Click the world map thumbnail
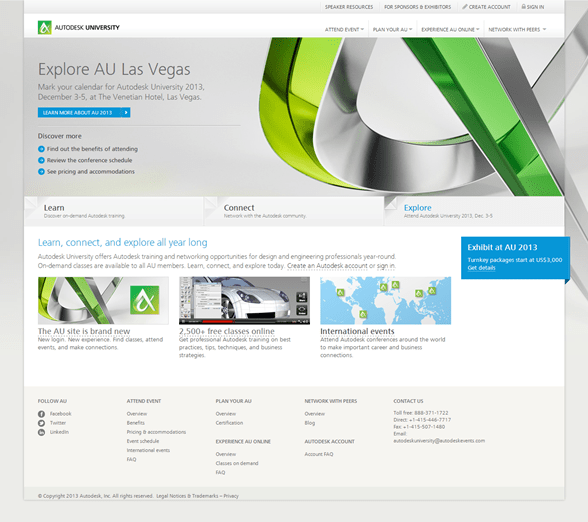The height and width of the screenshot is (522, 588). pos(386,300)
